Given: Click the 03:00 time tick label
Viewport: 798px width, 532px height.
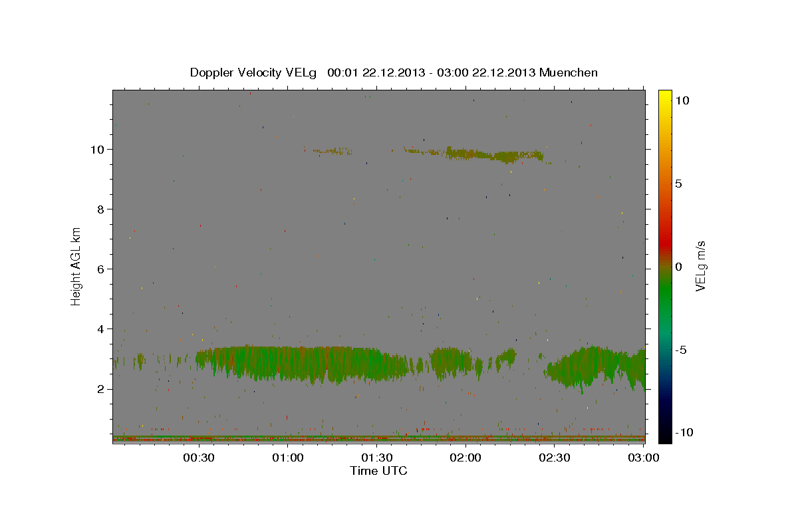Looking at the screenshot, I should (642, 458).
